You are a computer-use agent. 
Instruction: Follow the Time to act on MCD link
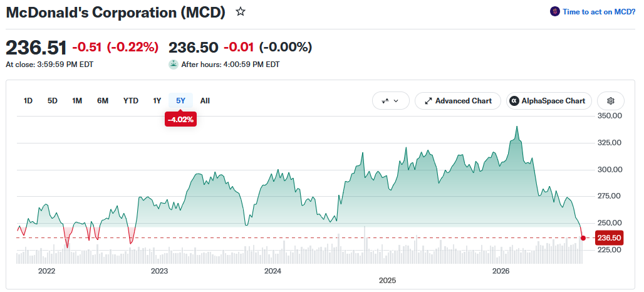(599, 12)
